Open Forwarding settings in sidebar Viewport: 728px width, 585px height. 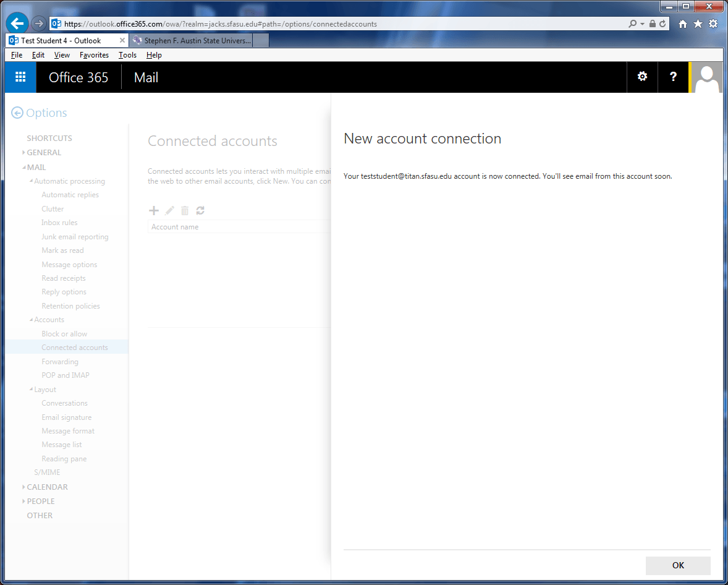point(60,362)
